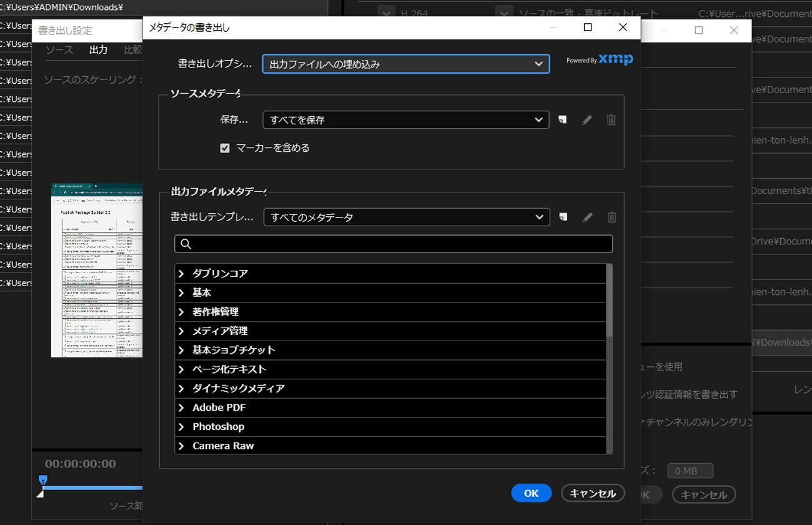This screenshot has width=812, height=525.
Task: Create a new export metadata template
Action: pyautogui.click(x=562, y=217)
